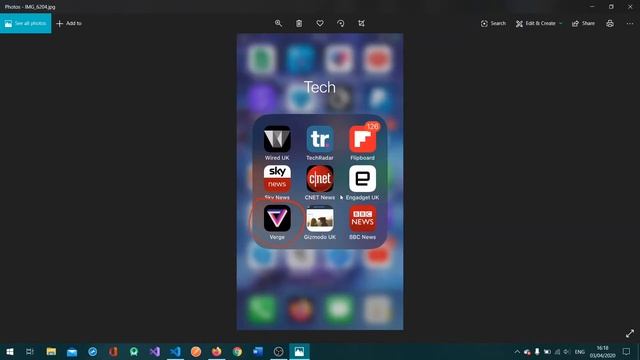The image size is (640, 360).
Task: Click the active Photos taskbar icon
Action: [299, 351]
